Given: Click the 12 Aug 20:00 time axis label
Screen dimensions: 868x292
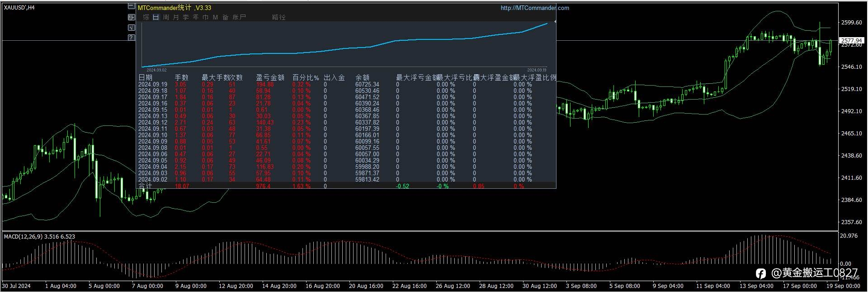Looking at the screenshot, I should [236, 286].
